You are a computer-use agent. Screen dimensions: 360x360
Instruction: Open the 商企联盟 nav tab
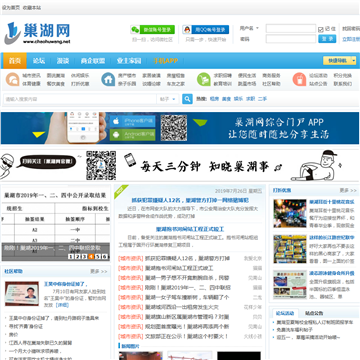tap(93, 61)
